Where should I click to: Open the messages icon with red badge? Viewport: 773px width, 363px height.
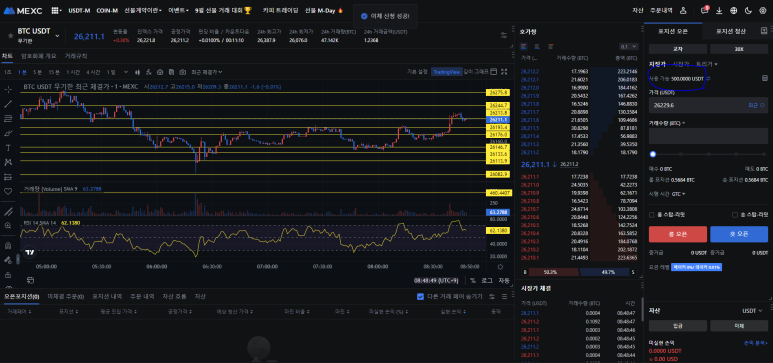pos(704,10)
